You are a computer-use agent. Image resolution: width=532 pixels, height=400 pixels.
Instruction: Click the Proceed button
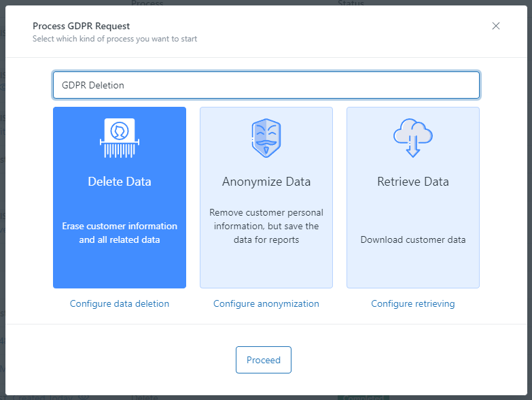(x=264, y=360)
